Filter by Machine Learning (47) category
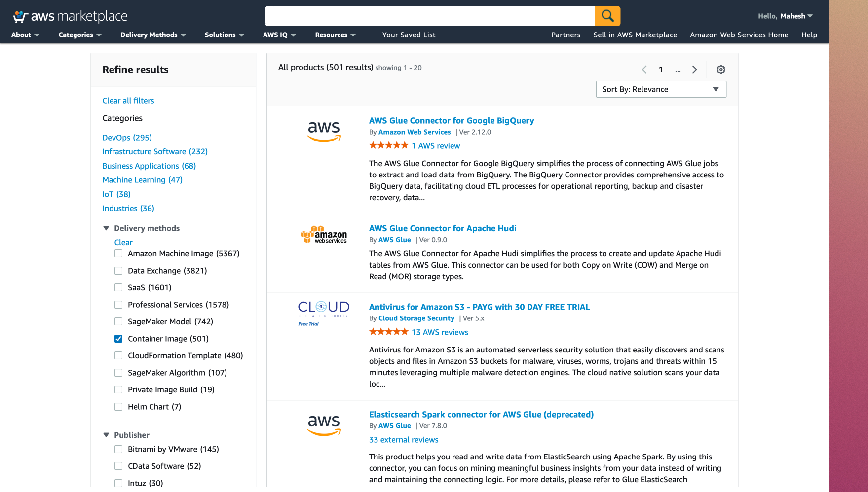Screen dimensions: 868x492 143,180
